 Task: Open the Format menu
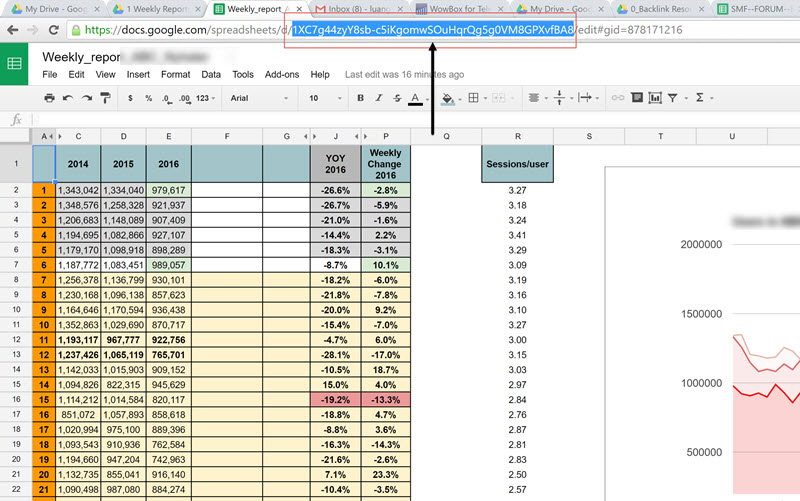pyautogui.click(x=175, y=74)
